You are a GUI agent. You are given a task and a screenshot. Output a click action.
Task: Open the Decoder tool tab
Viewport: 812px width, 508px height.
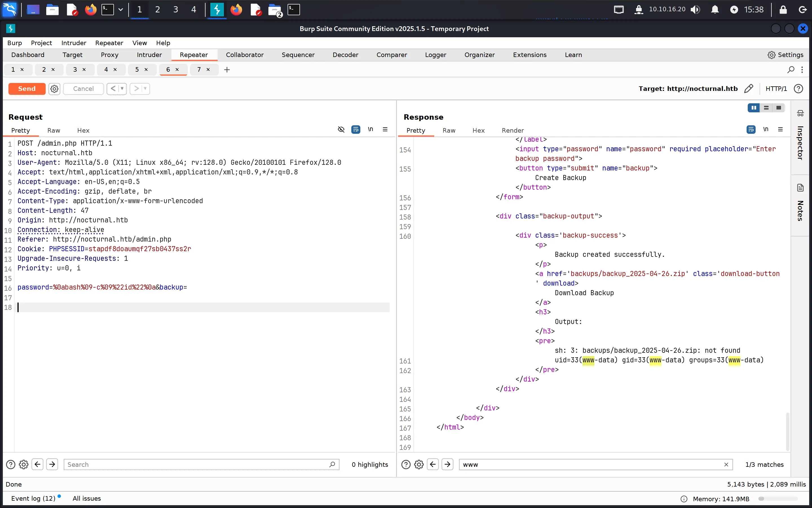coord(346,55)
